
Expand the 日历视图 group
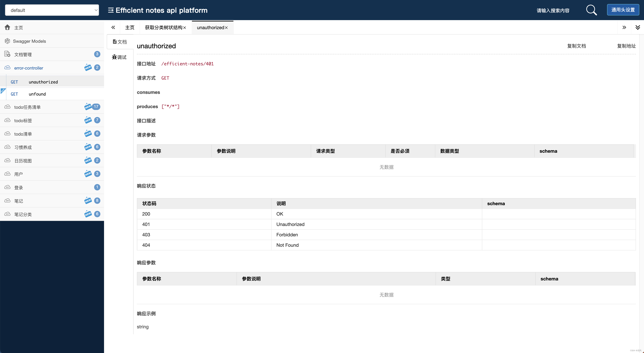52,161
